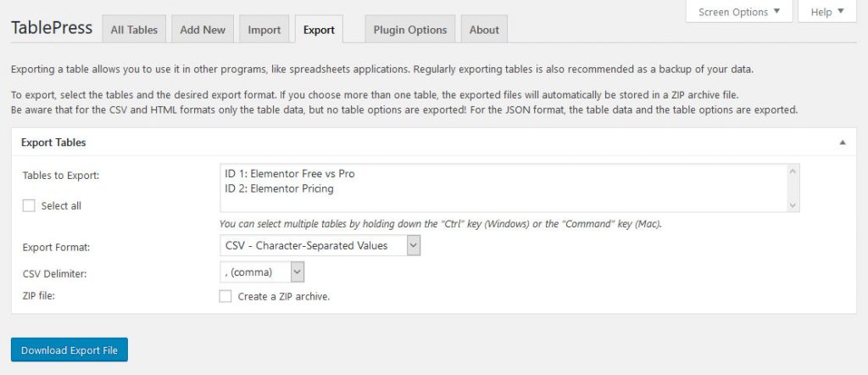Select the Export tab
Image resolution: width=868 pixels, height=375 pixels.
pyautogui.click(x=319, y=30)
